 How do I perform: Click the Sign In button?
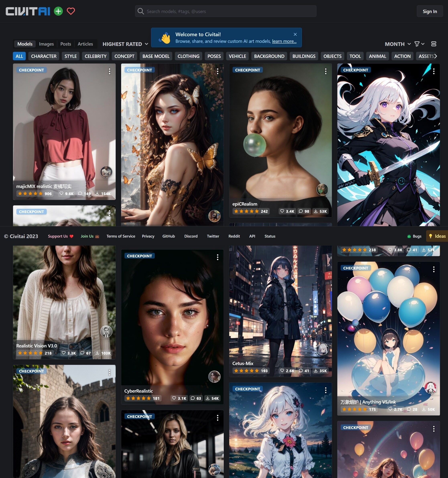pyautogui.click(x=430, y=11)
